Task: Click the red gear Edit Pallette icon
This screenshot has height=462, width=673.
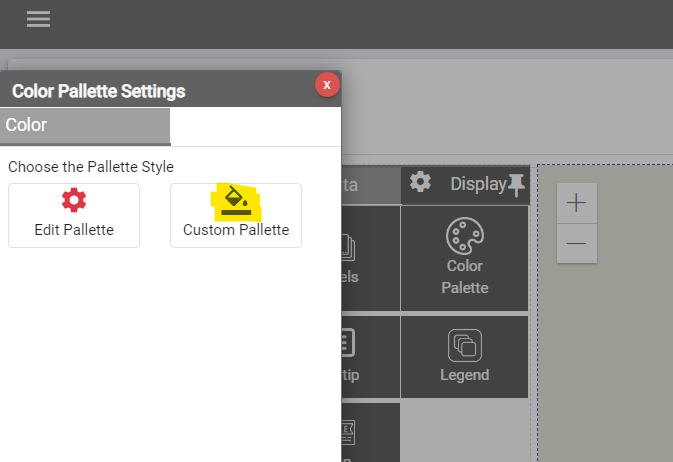Action: tap(74, 200)
